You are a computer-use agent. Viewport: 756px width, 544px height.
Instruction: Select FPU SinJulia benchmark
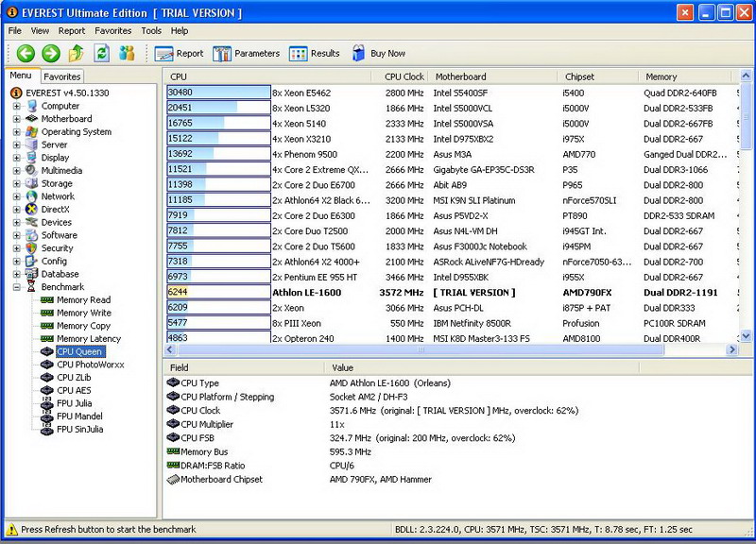(x=79, y=430)
